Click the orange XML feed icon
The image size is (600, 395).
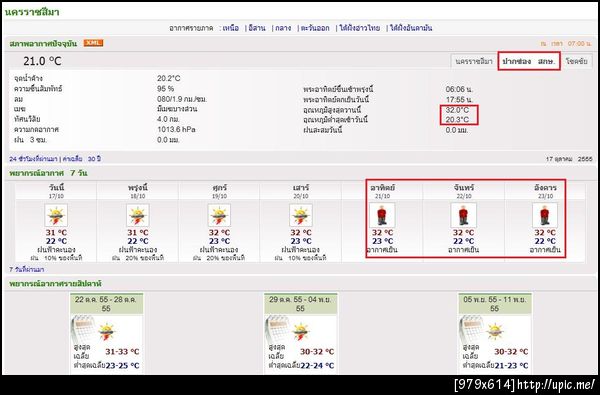tap(93, 43)
